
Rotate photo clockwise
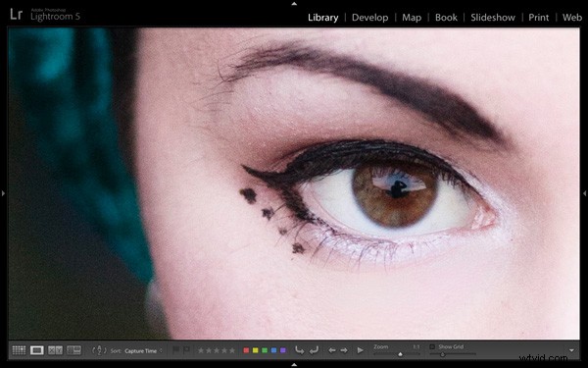click(314, 350)
